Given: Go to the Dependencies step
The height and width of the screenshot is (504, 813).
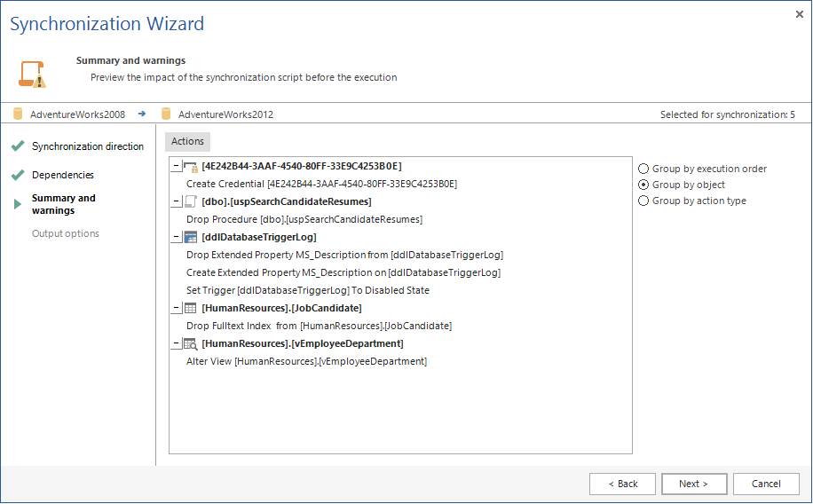Looking at the screenshot, I should 63,175.
